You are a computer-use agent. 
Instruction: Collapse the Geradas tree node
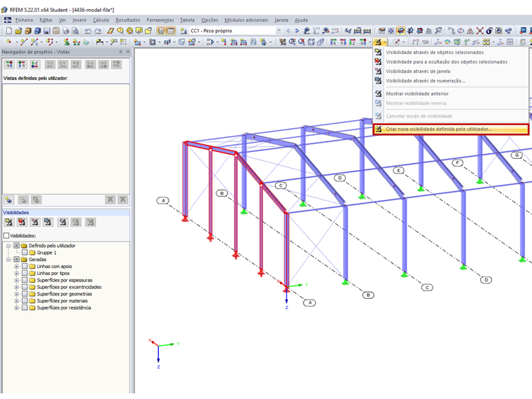[x=8, y=260]
